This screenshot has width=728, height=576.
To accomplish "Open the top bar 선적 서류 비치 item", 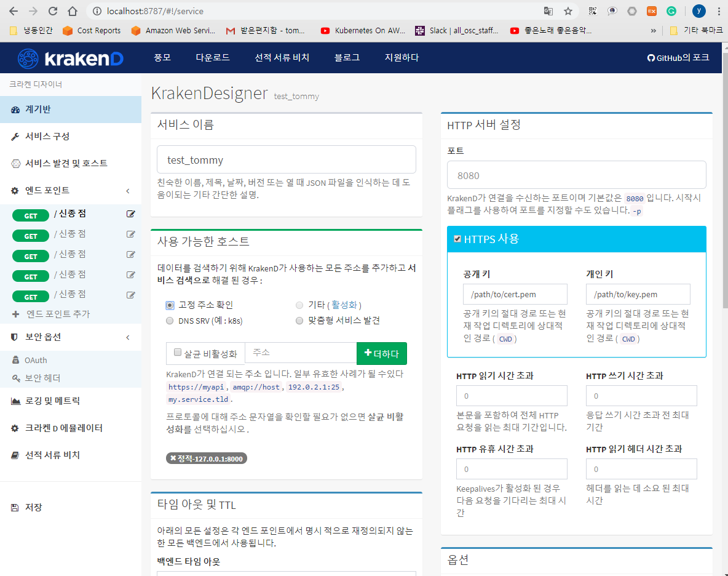I will tap(282, 58).
